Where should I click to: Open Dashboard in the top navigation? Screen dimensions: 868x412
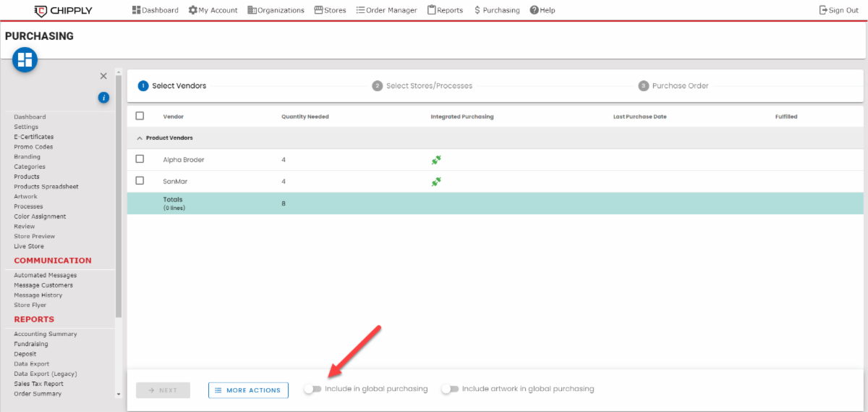(x=156, y=10)
